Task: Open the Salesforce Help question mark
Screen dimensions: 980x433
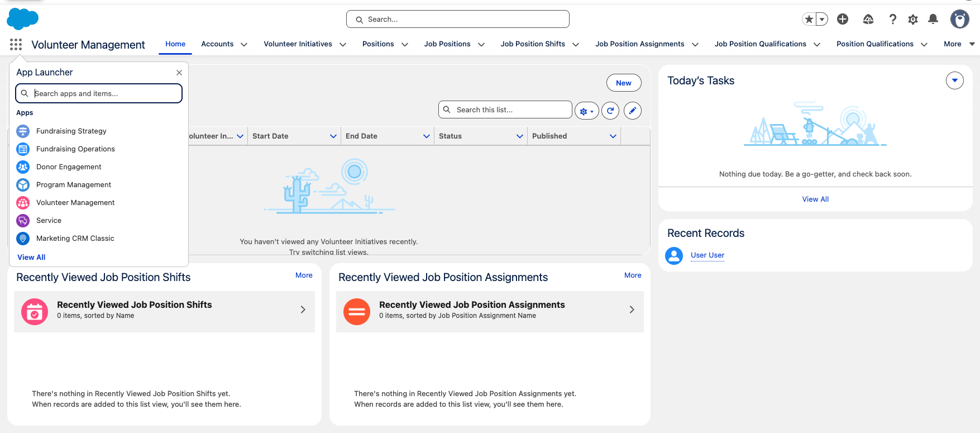Action: coord(892,20)
